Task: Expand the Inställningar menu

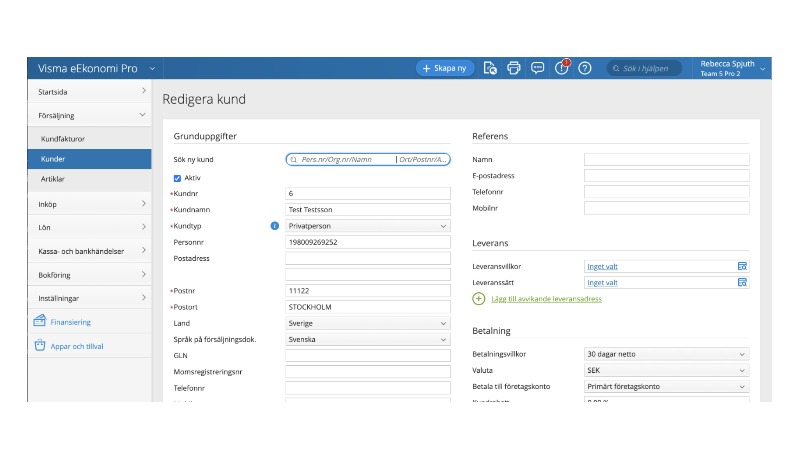Action: (x=90, y=298)
